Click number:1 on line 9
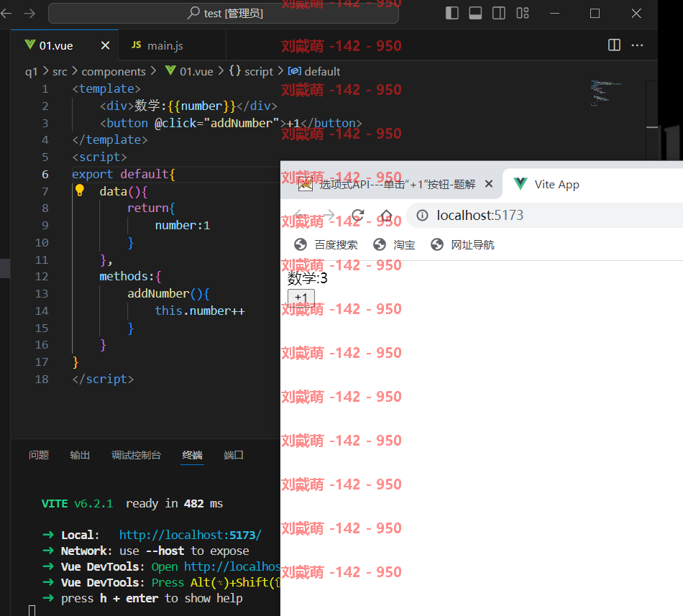683x616 pixels. (183, 225)
